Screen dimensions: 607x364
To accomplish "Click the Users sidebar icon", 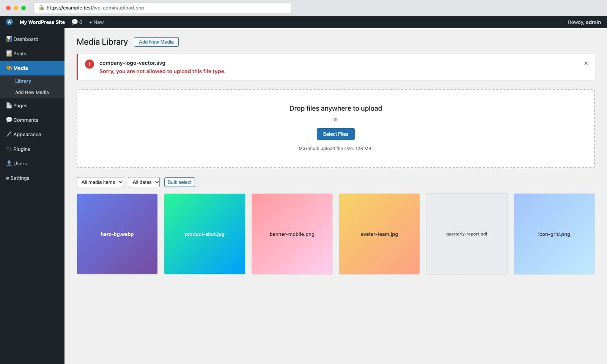I will coord(9,163).
